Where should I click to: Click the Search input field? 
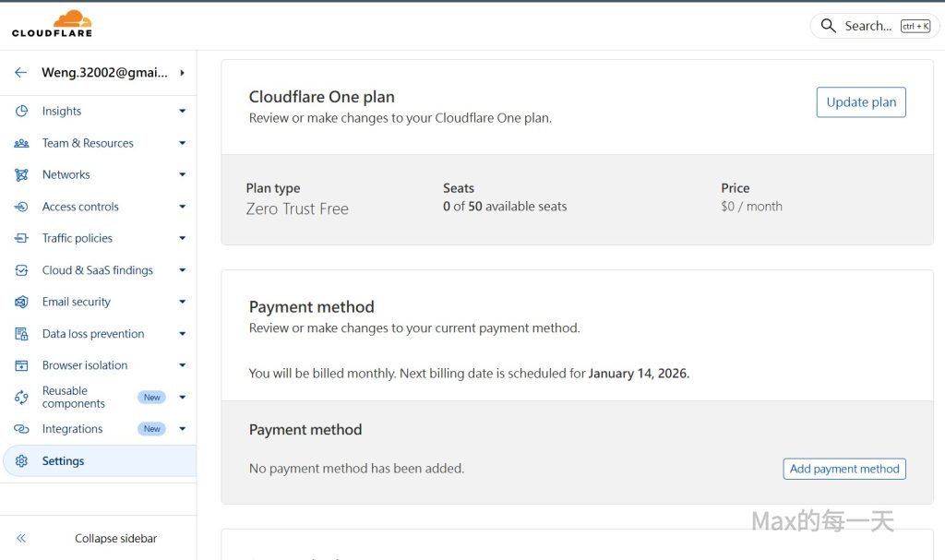click(867, 26)
